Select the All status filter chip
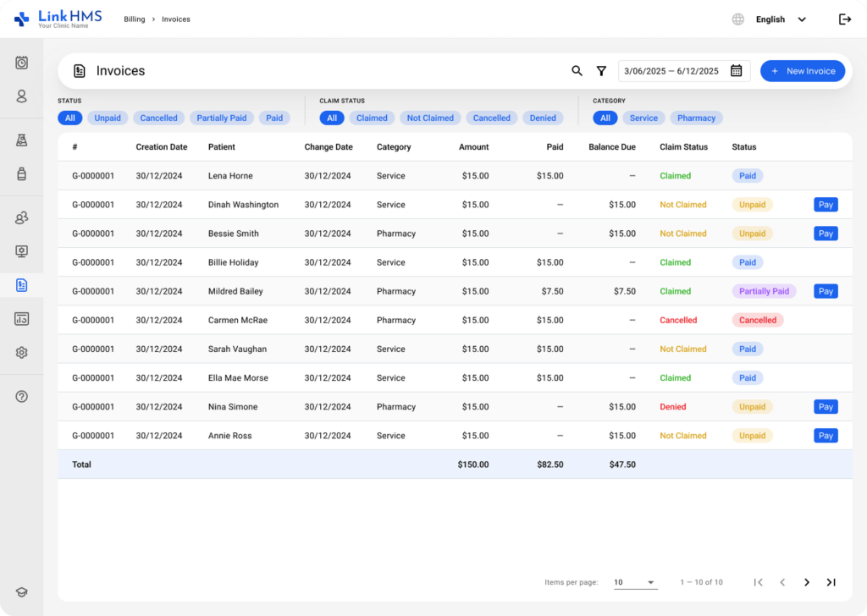 tap(69, 118)
